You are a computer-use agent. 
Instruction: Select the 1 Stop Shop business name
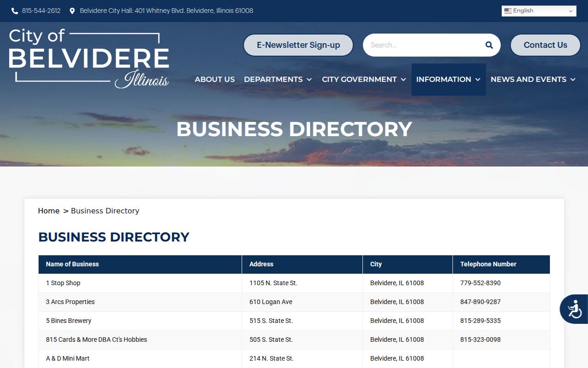click(x=63, y=283)
